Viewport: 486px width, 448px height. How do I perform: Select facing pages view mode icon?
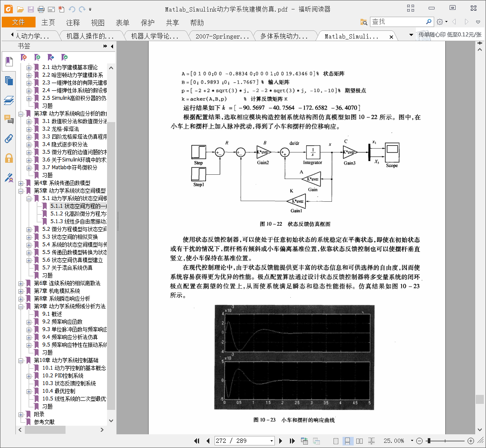click(x=360, y=441)
